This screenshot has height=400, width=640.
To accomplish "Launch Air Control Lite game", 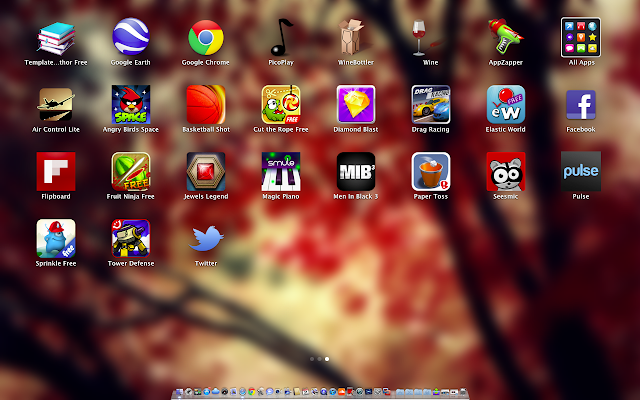I will [56, 104].
